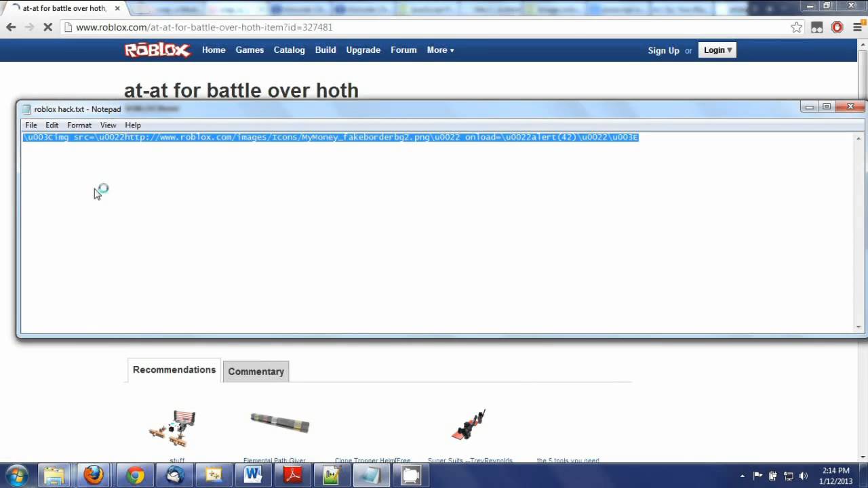
Task: Open the Notepad Edit menu
Action: 52,125
